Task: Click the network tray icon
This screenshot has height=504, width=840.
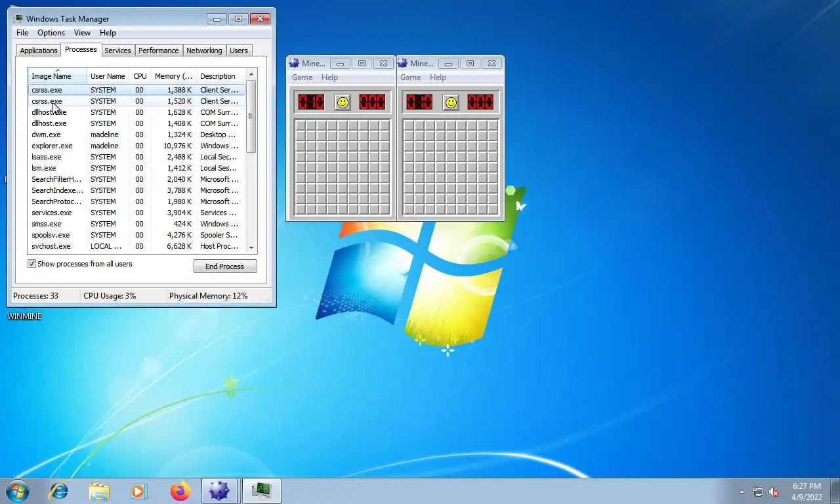Action: (x=758, y=492)
